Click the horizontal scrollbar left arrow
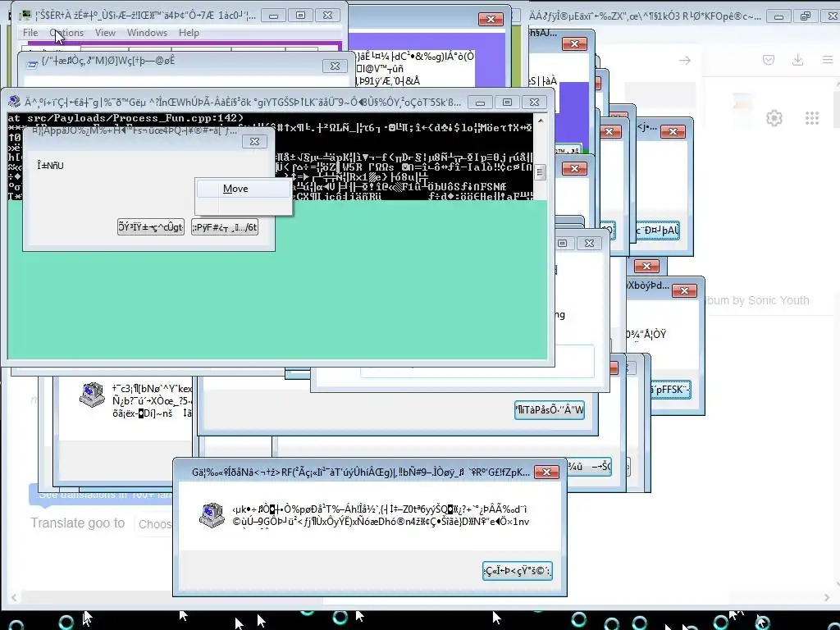The width and height of the screenshot is (840, 630). point(15,597)
